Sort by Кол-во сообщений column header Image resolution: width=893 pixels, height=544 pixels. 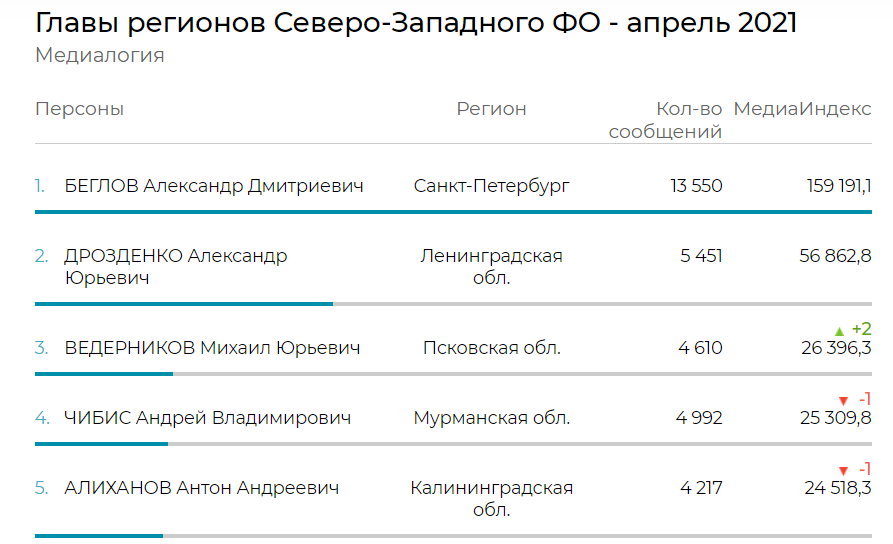pos(665,120)
